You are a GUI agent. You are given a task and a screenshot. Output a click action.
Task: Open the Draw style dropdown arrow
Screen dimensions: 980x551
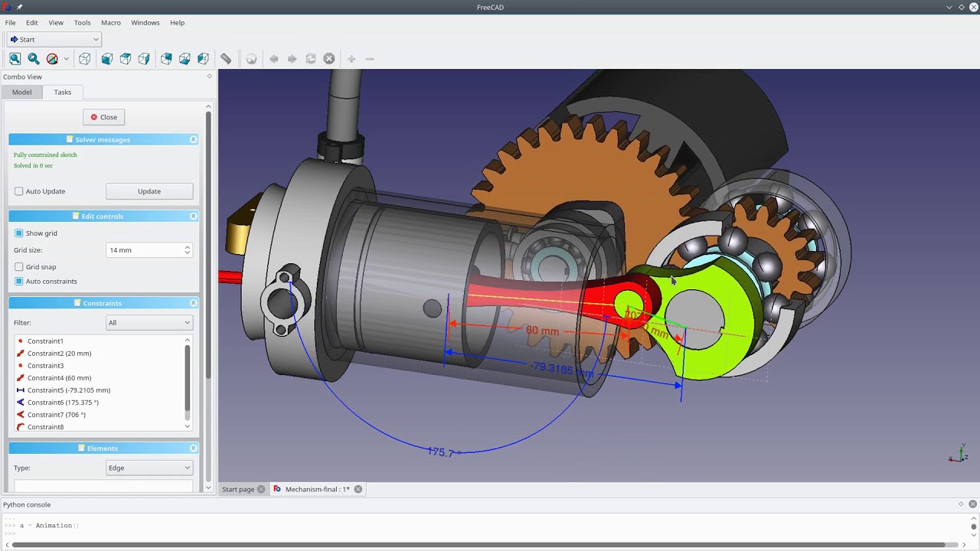coord(66,59)
